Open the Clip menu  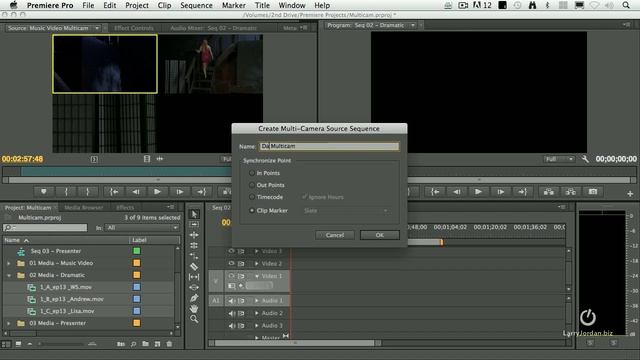tap(164, 5)
